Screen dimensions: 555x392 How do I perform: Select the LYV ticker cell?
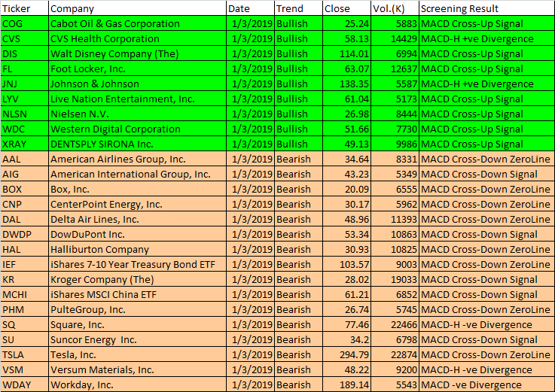24,99
